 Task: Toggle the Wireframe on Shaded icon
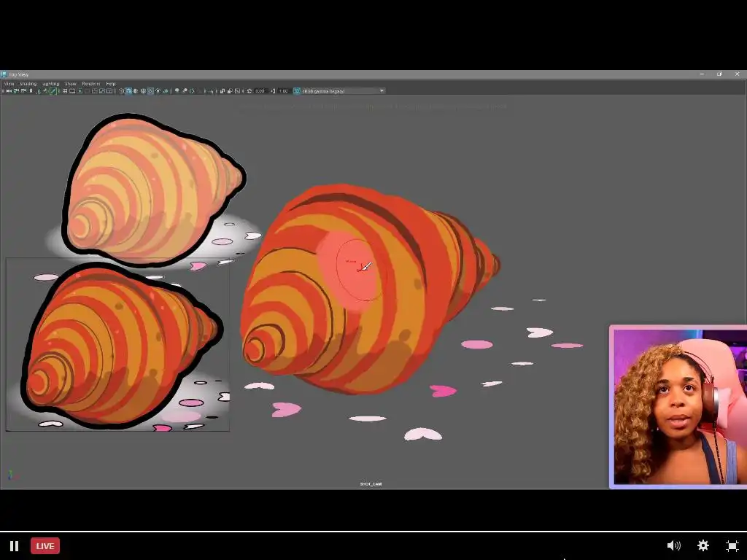[143, 91]
